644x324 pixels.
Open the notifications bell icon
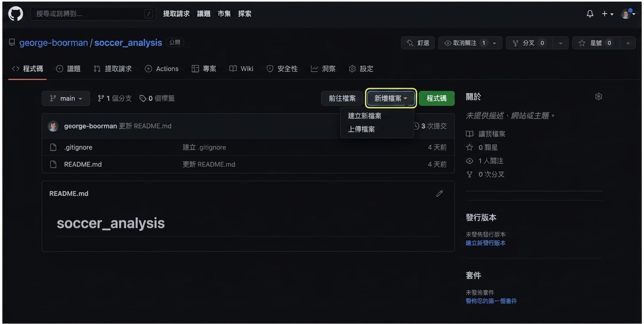click(x=590, y=14)
